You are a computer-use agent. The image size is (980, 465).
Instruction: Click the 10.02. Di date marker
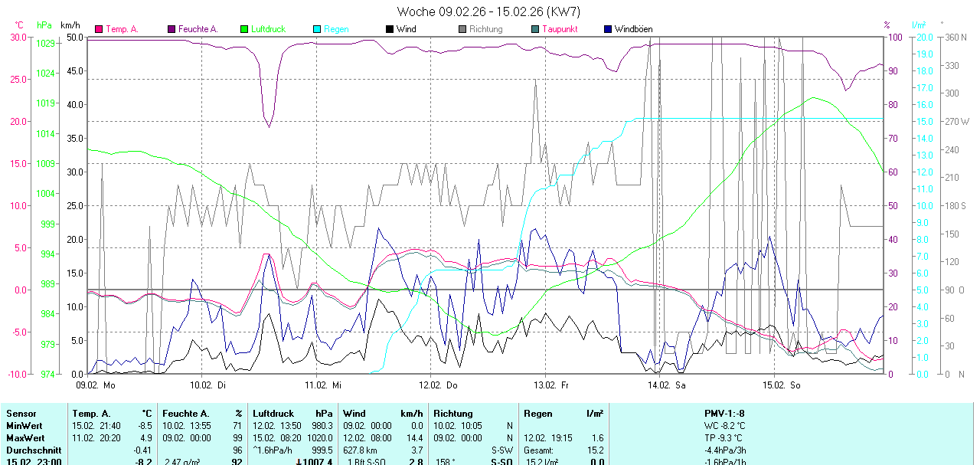(207, 385)
